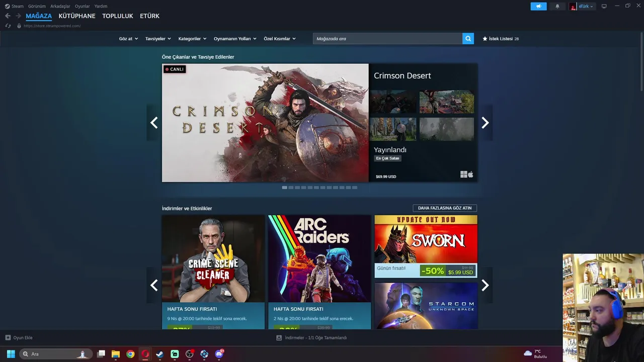Screen dimensions: 644x362
Task: Show next featured game in carousel
Action: click(x=485, y=123)
